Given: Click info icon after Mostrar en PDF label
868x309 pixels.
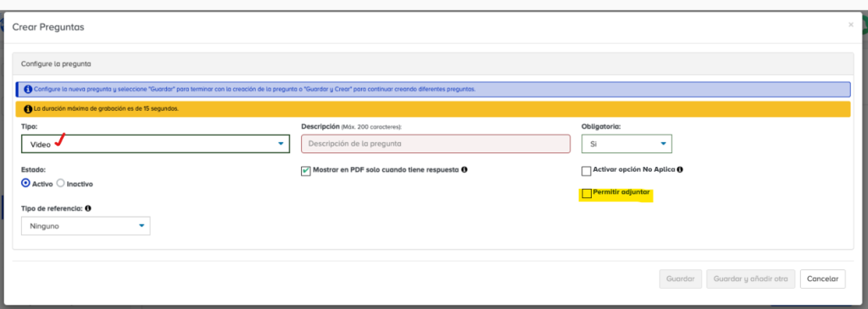Looking at the screenshot, I should (465, 169).
